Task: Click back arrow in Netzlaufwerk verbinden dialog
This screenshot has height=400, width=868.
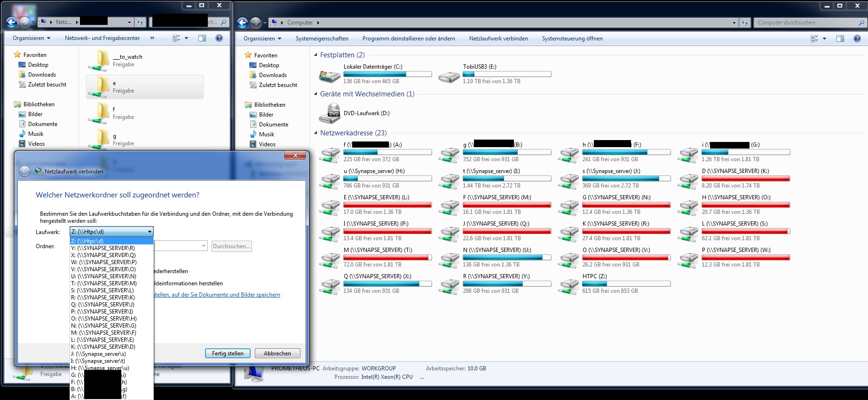Action: (x=25, y=172)
